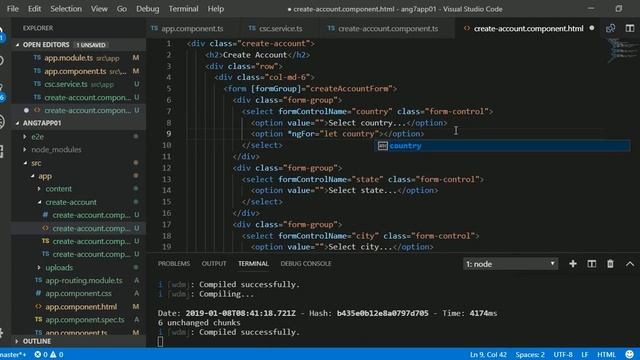Open app.module.ts in open editors
The image size is (640, 360).
[69, 58]
